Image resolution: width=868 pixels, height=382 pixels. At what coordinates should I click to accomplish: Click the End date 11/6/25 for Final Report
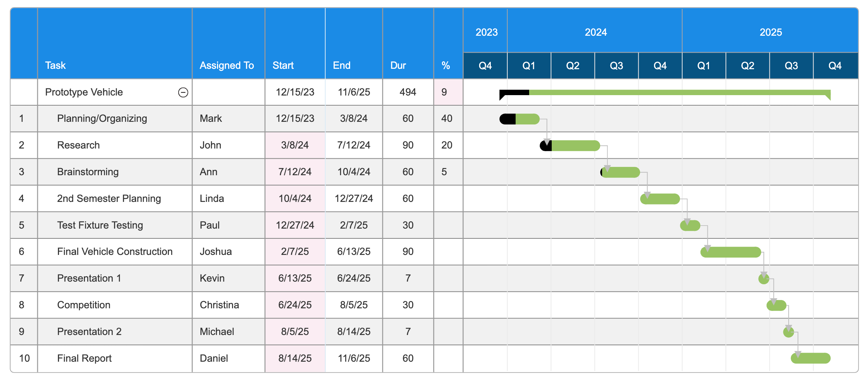[x=354, y=358]
